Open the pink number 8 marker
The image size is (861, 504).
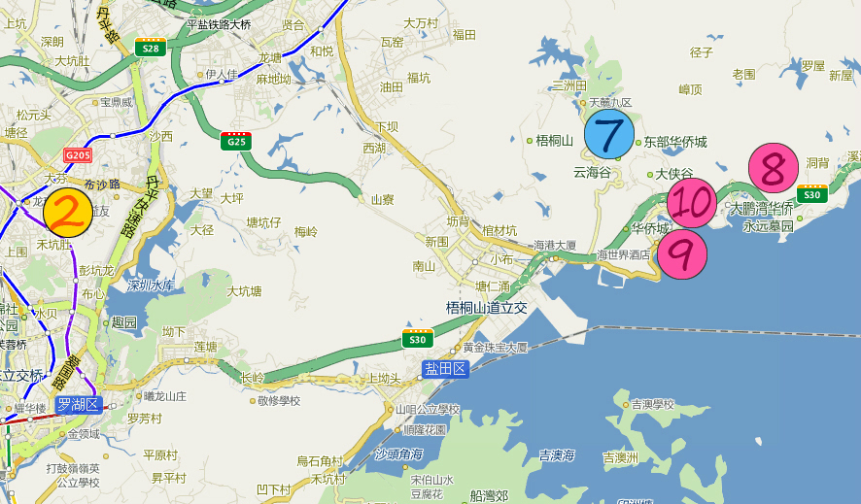coord(774,168)
